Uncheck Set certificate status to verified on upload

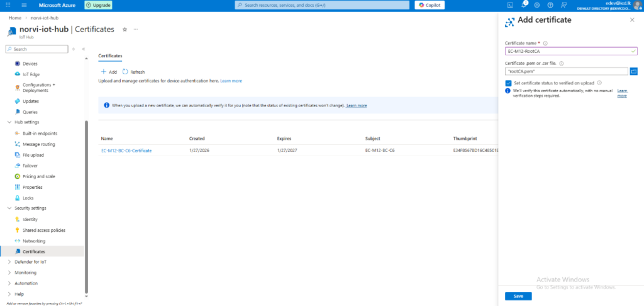point(508,82)
